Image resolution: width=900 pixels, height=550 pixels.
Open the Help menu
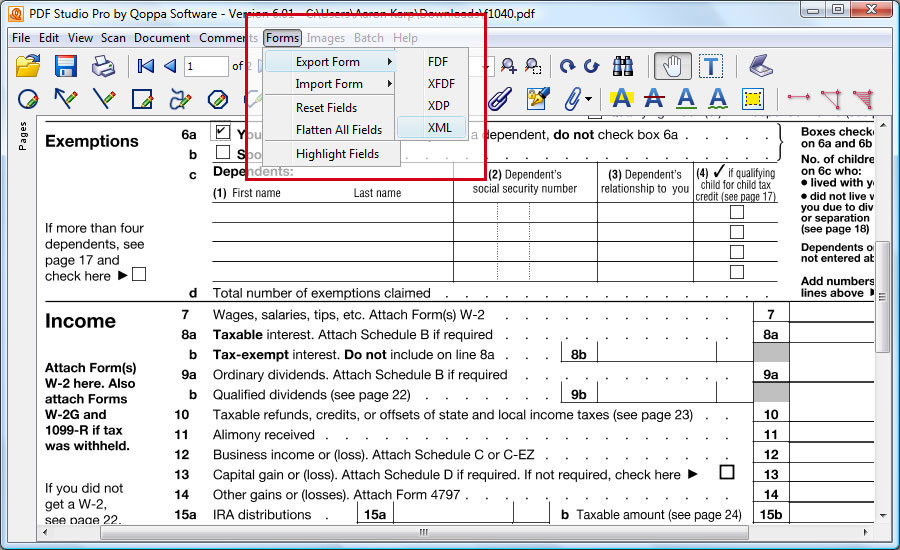tap(405, 38)
